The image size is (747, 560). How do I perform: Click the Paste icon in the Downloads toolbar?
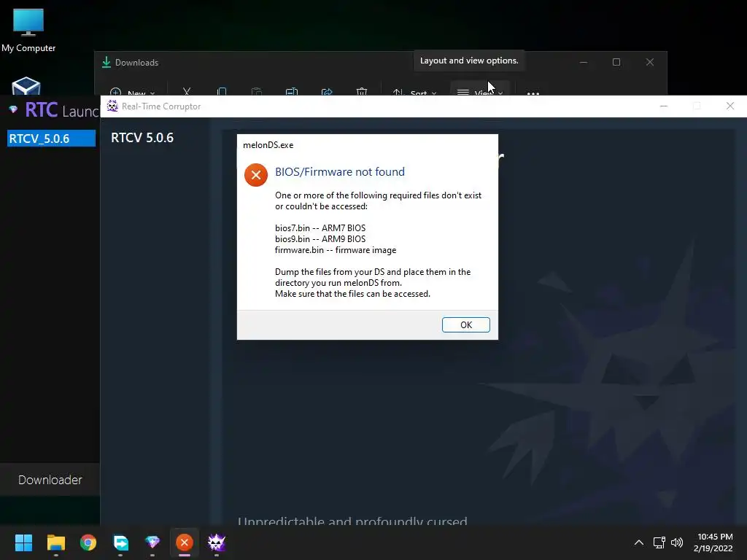(256, 91)
